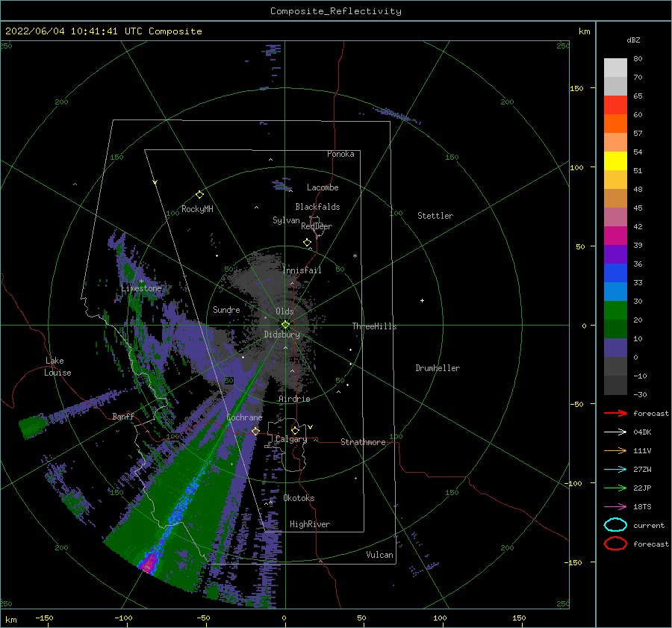Click the Banff label
Image resolution: width=672 pixels, height=628 pixels.
point(123,416)
